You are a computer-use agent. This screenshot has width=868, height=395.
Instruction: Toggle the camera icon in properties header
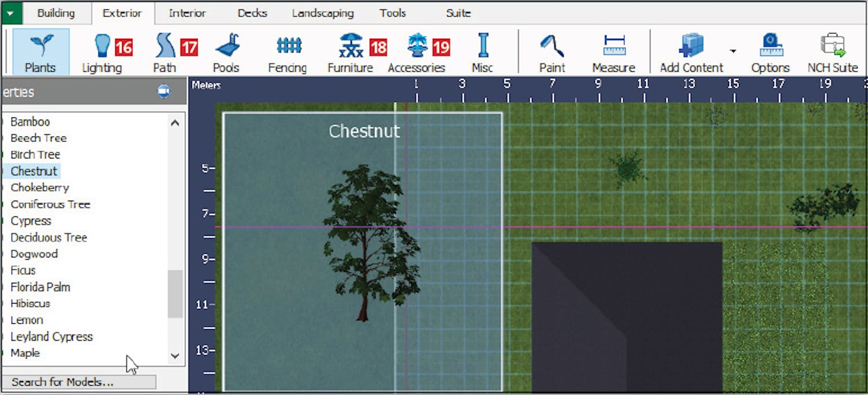164,91
